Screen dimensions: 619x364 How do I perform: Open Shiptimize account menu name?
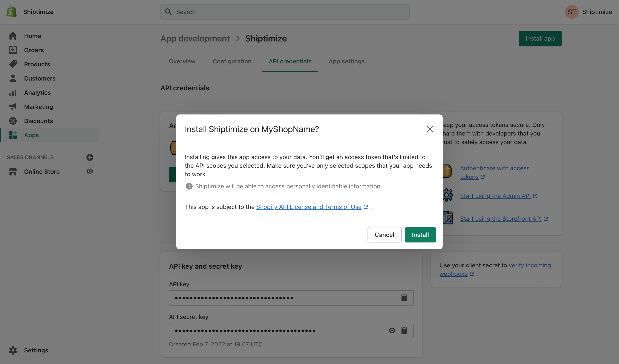pyautogui.click(x=597, y=12)
